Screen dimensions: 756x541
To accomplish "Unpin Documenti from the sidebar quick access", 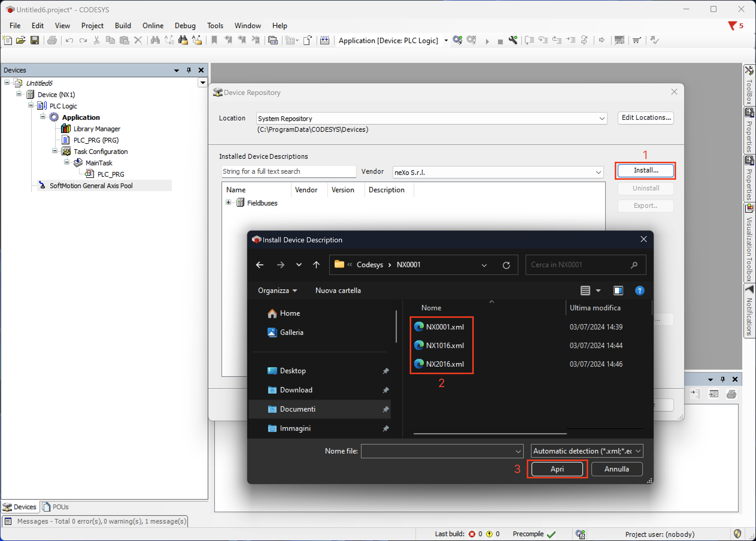I will click(386, 409).
